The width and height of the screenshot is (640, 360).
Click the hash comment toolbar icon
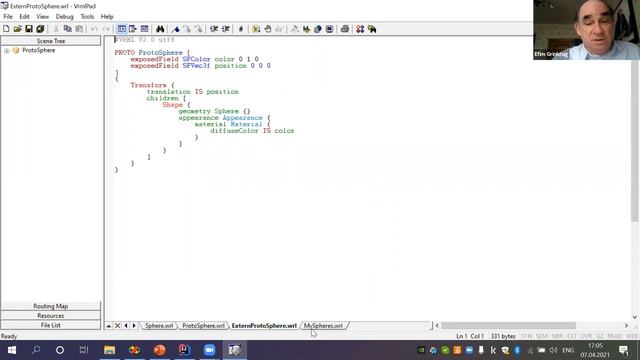click(x=241, y=29)
